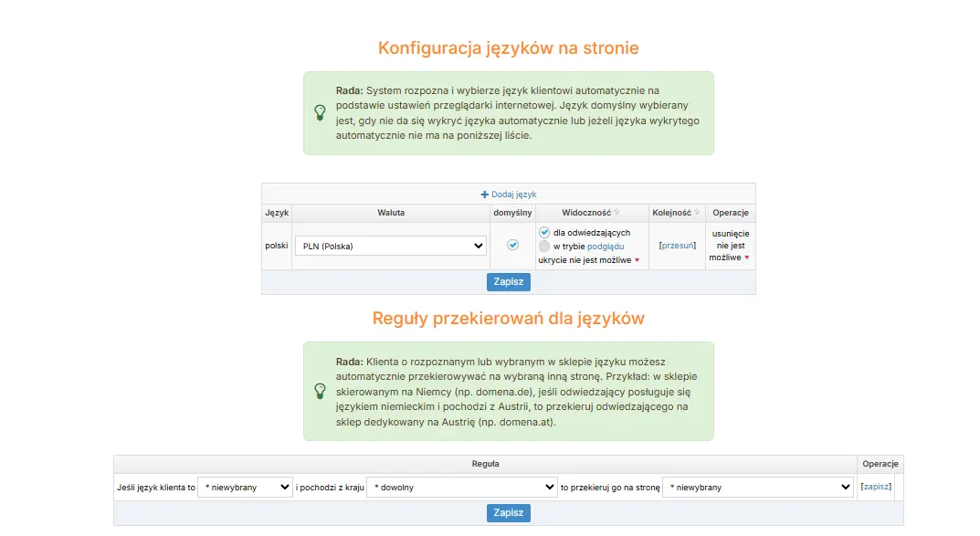Enable the 'w trybie podglądu' checkbox

(x=544, y=246)
